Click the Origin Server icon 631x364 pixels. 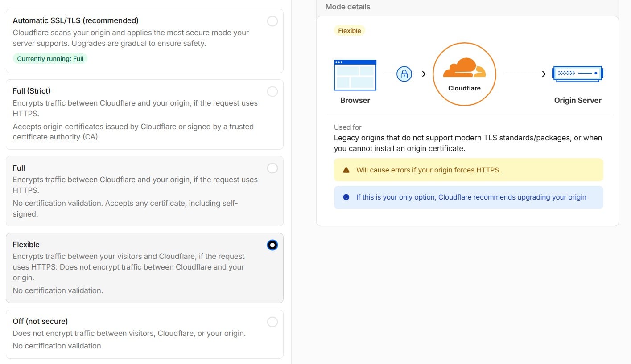pyautogui.click(x=577, y=74)
